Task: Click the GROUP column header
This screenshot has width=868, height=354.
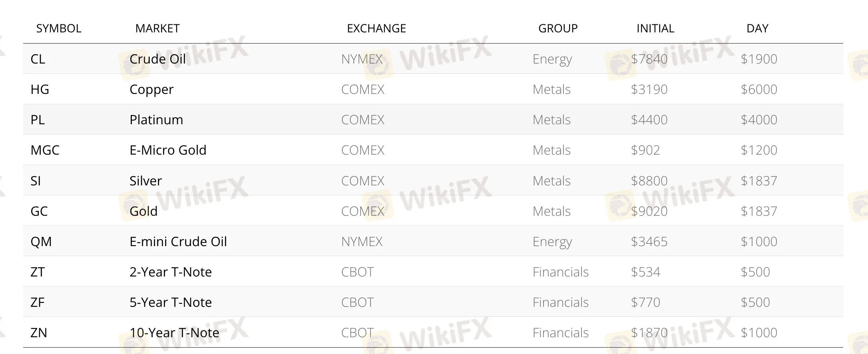Action: tap(558, 28)
